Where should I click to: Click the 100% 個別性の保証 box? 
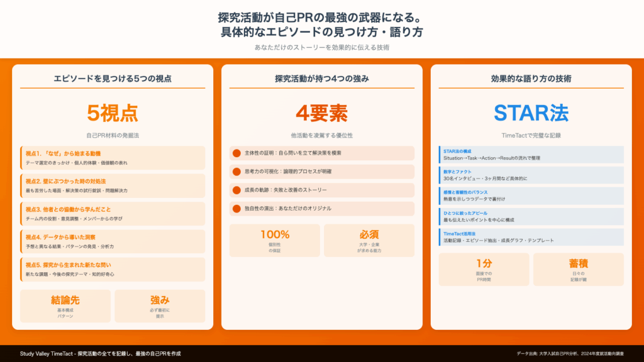275,241
